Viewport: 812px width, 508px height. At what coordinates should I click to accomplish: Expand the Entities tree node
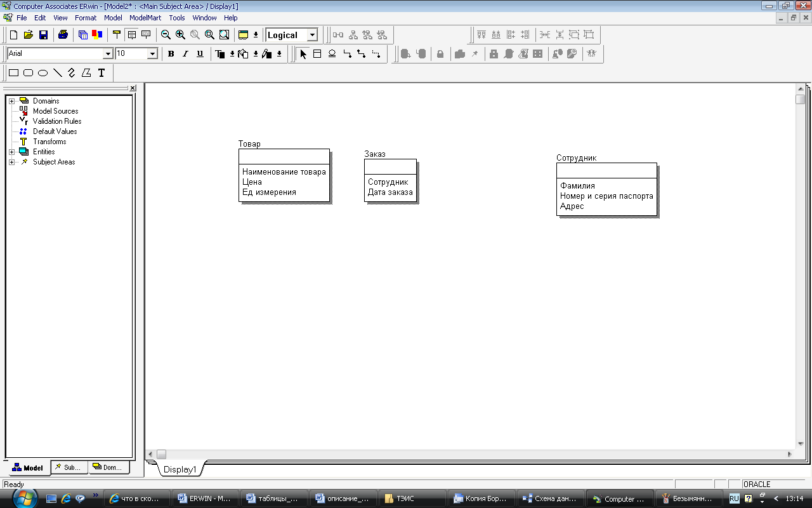pyautogui.click(x=11, y=152)
